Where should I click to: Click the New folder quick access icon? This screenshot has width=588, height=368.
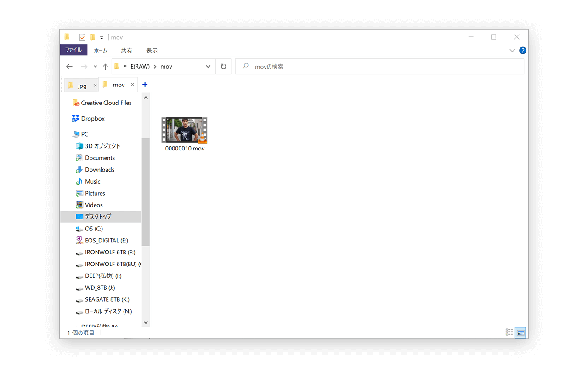(x=93, y=37)
